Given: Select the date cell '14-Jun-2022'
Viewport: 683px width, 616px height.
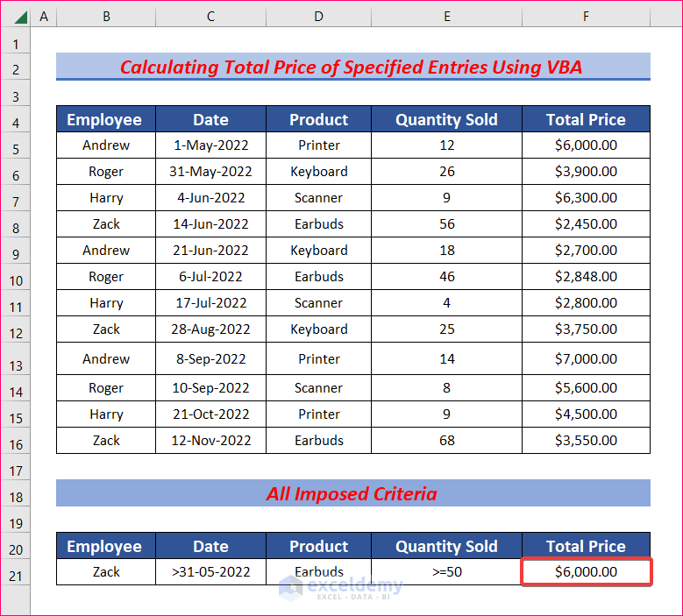Looking at the screenshot, I should pos(210,223).
